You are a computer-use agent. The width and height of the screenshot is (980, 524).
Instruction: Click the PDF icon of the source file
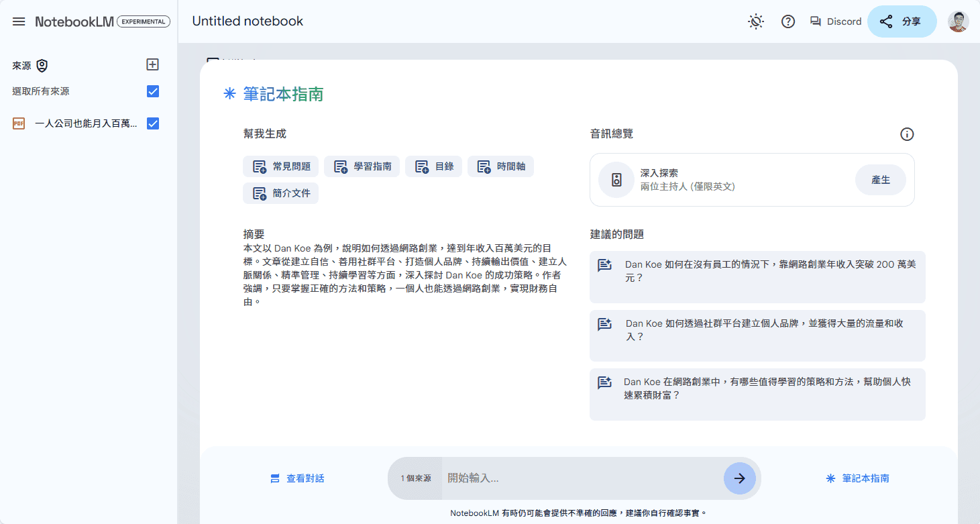coord(19,123)
